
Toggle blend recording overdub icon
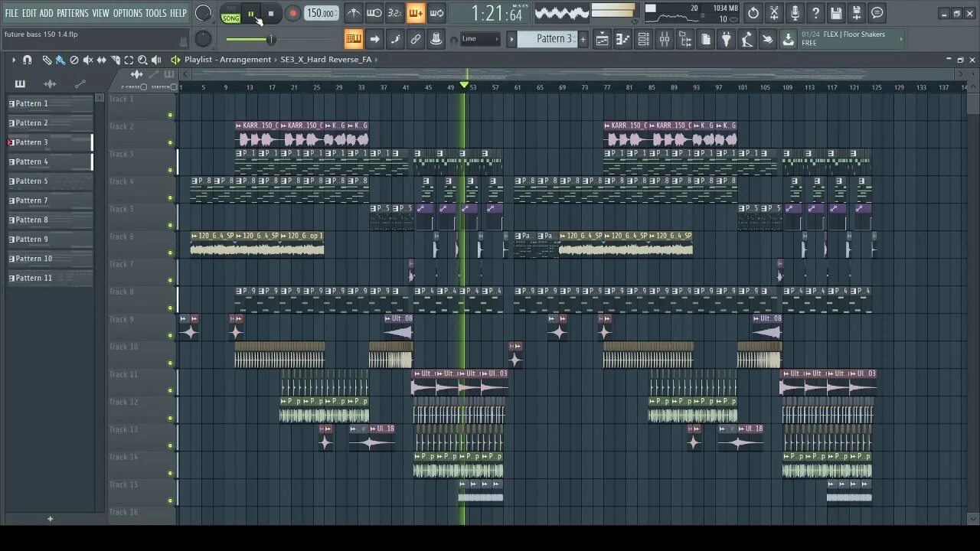coord(415,13)
